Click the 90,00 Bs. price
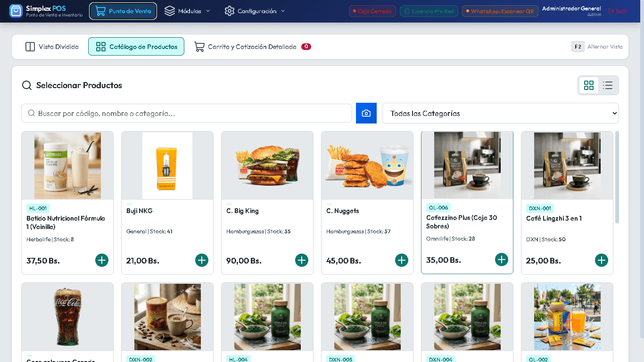 (244, 261)
